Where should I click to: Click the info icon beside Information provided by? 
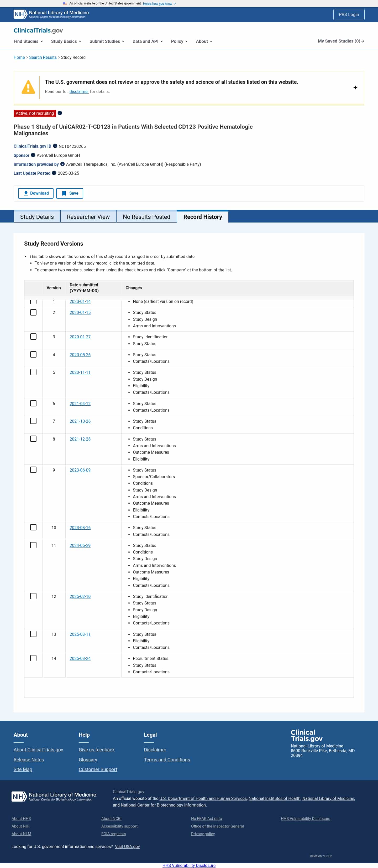62,164
